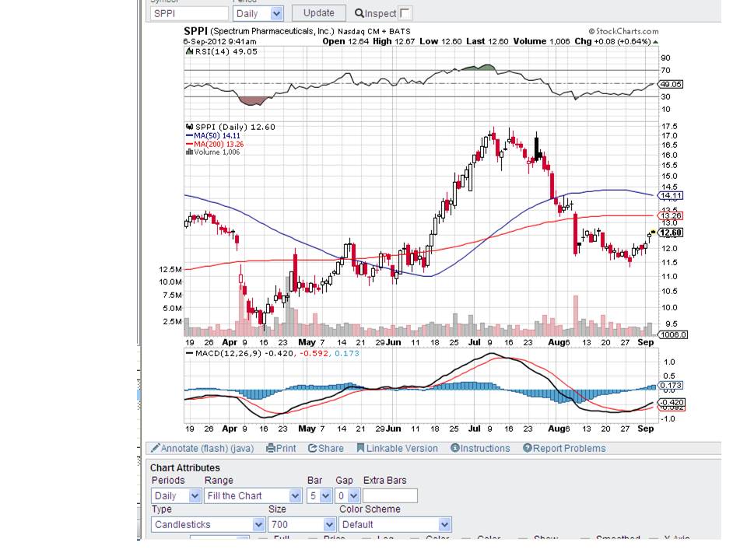This screenshot has height=560, width=747.
Task: Click the Inspect magnifying glass icon
Action: point(359,13)
